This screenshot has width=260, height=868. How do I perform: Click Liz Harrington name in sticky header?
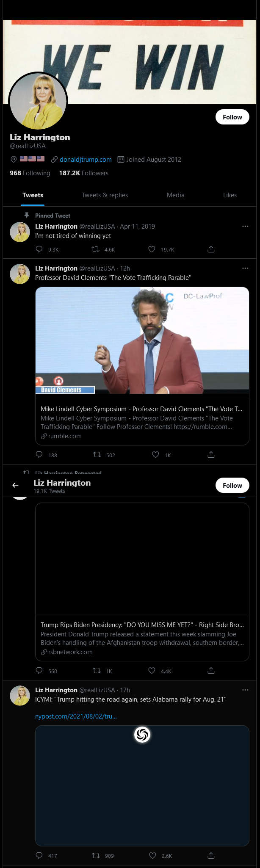coord(62,483)
